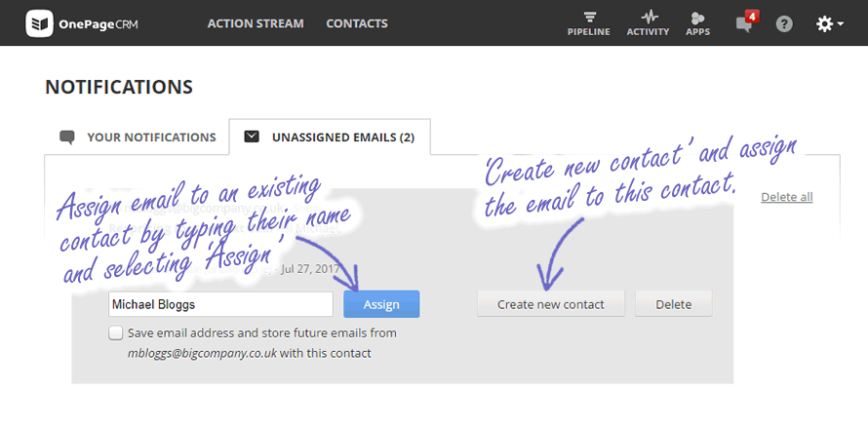Click the Delete all link
868x429 pixels.
[787, 197]
